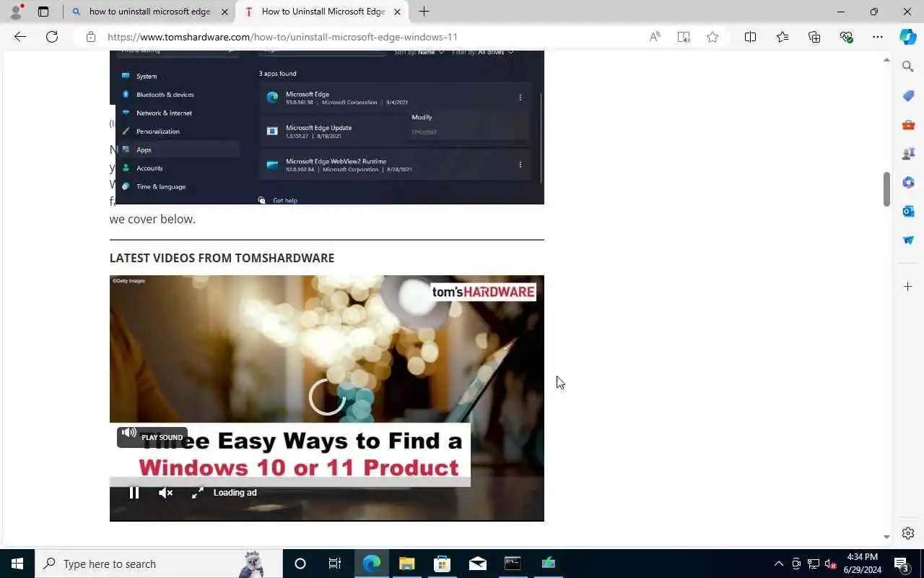Open the terminal window on taskbar
The width and height of the screenshot is (924, 578).
(x=513, y=564)
